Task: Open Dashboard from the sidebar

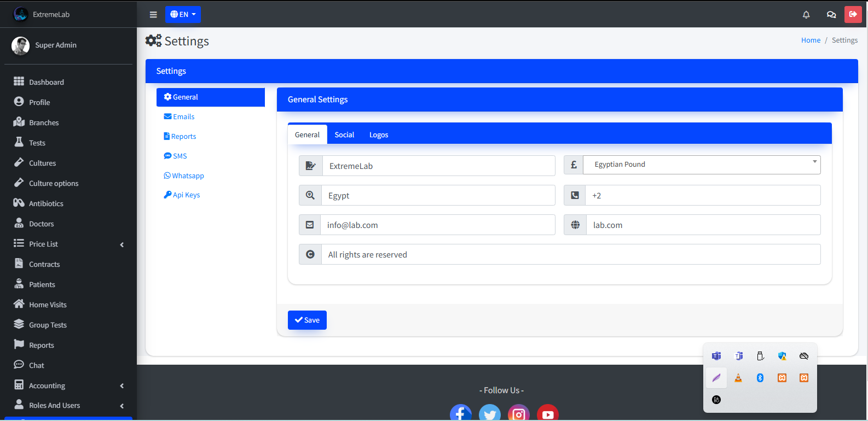Action: (x=46, y=82)
